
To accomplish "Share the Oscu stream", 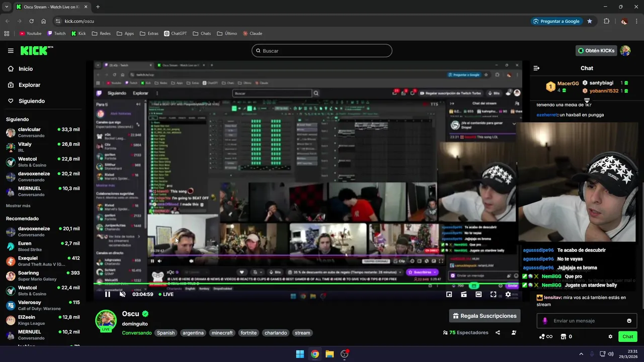I will point(498,332).
